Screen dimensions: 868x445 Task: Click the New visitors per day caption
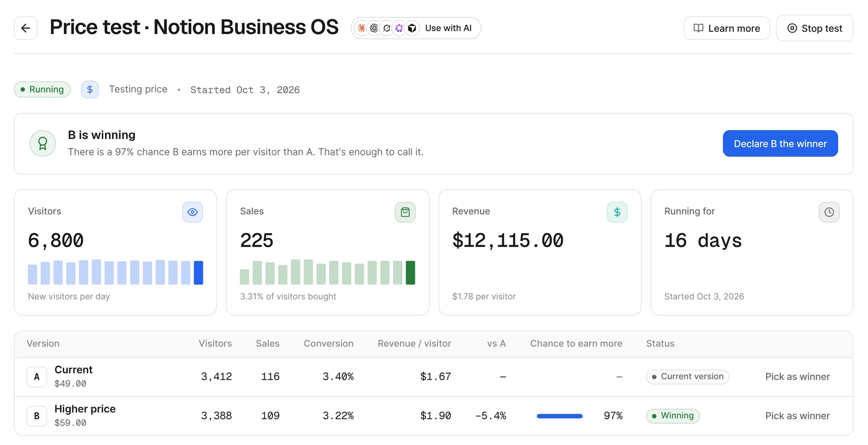pos(69,297)
